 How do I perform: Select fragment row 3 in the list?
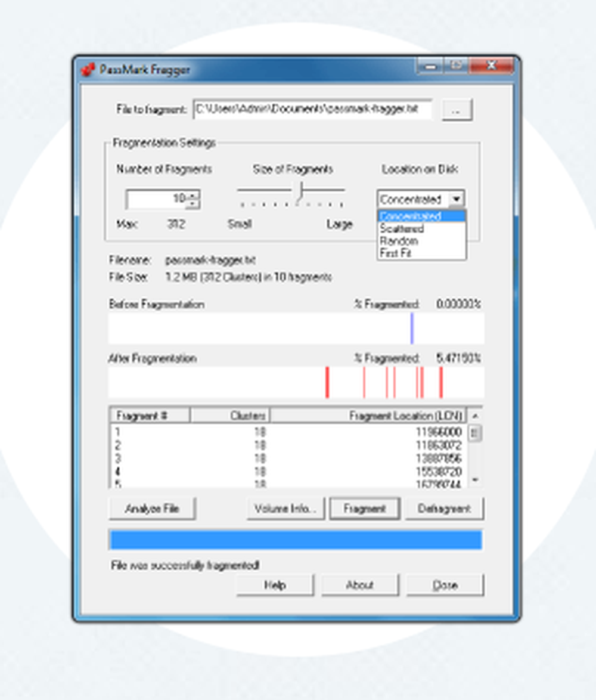pos(288,459)
